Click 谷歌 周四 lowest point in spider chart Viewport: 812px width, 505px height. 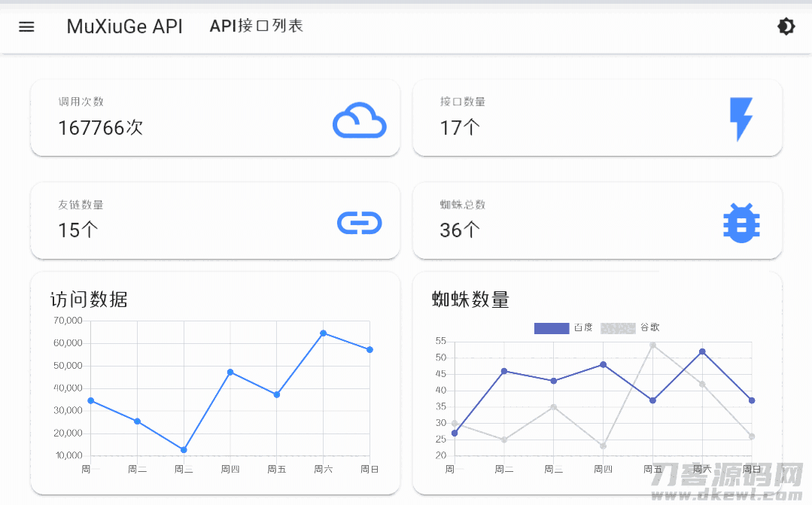click(604, 446)
